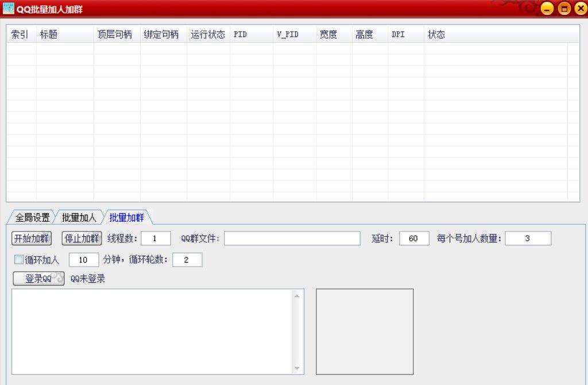Screen dimensions: 588x385
Task: Click the 分钟 interval input box
Action: pos(84,260)
